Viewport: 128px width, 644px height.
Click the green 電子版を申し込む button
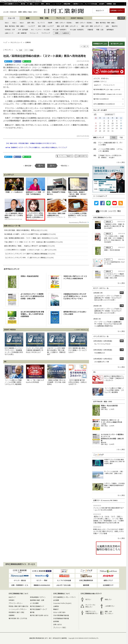pos(117,43)
